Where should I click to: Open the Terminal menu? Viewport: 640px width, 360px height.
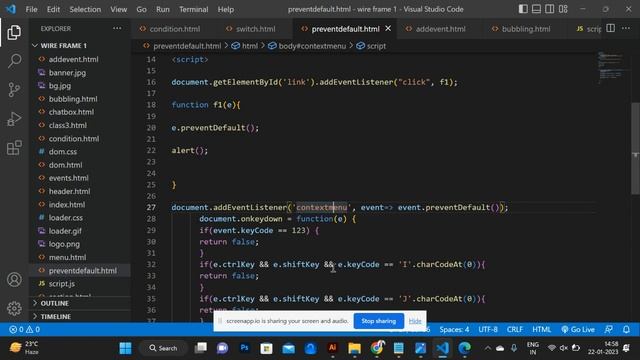pyautogui.click(x=193, y=9)
